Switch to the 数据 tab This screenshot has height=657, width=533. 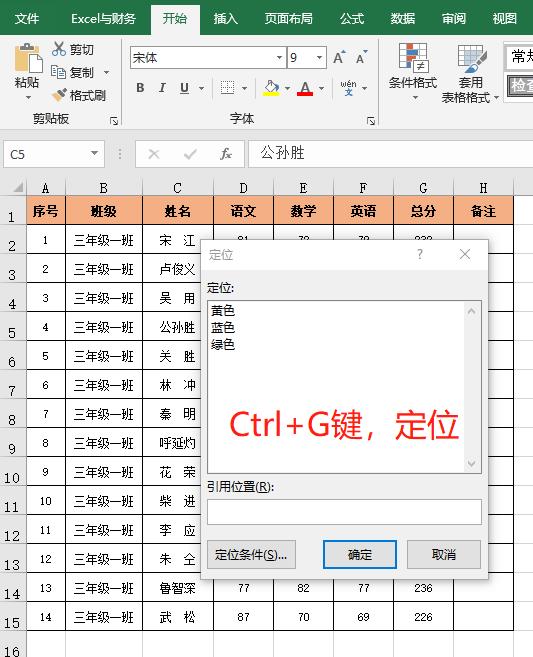(403, 18)
